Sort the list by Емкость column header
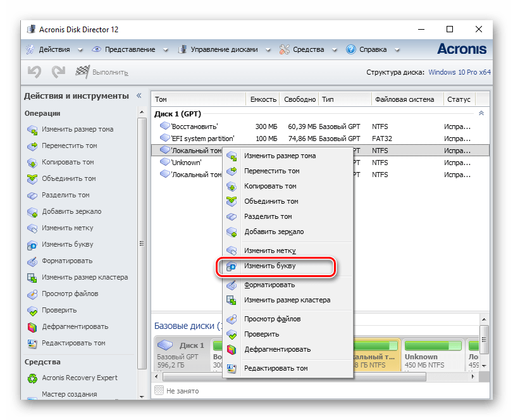Screen dimensions: 513x420 (263, 99)
